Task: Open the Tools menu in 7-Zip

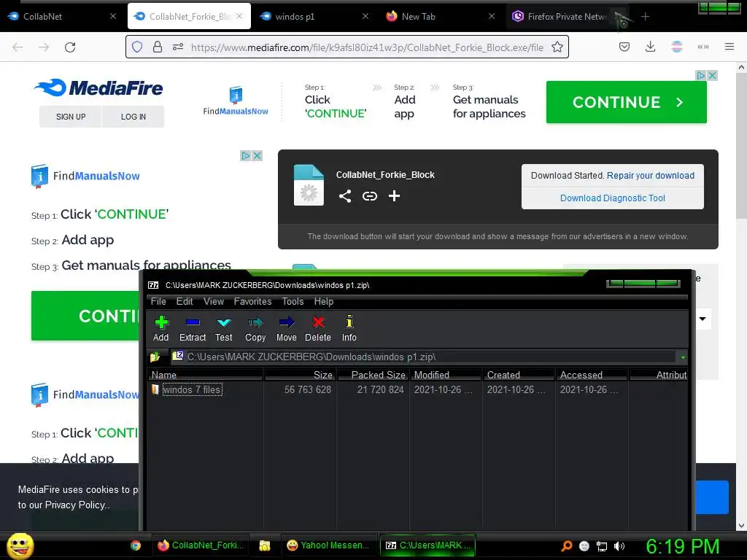Action: coord(293,301)
